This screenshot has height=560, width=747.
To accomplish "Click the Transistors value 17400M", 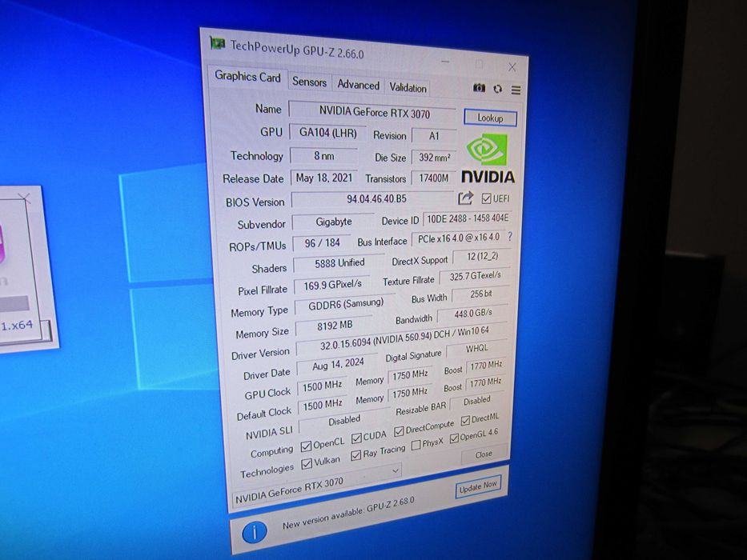I will click(433, 178).
